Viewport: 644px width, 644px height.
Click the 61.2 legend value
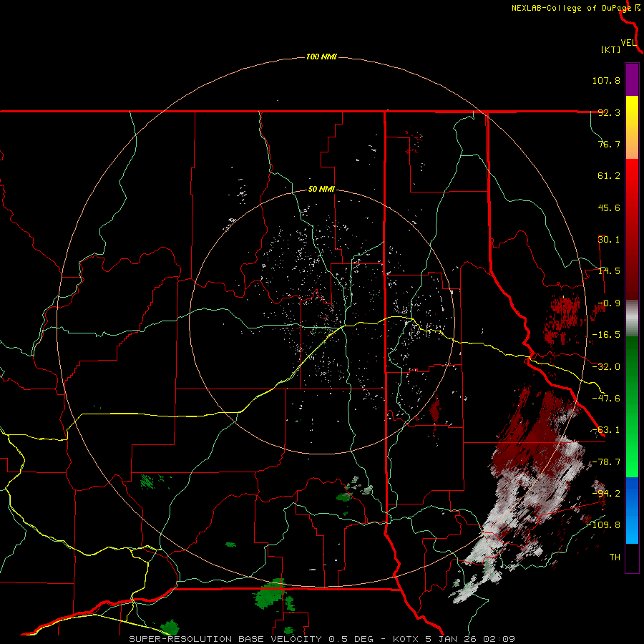(x=609, y=176)
